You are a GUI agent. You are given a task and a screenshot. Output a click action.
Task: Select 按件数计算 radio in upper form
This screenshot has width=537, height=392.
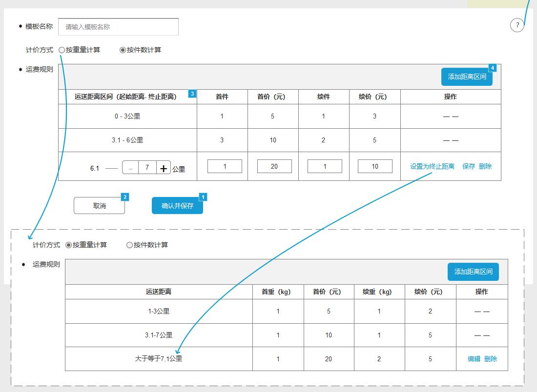(x=122, y=50)
